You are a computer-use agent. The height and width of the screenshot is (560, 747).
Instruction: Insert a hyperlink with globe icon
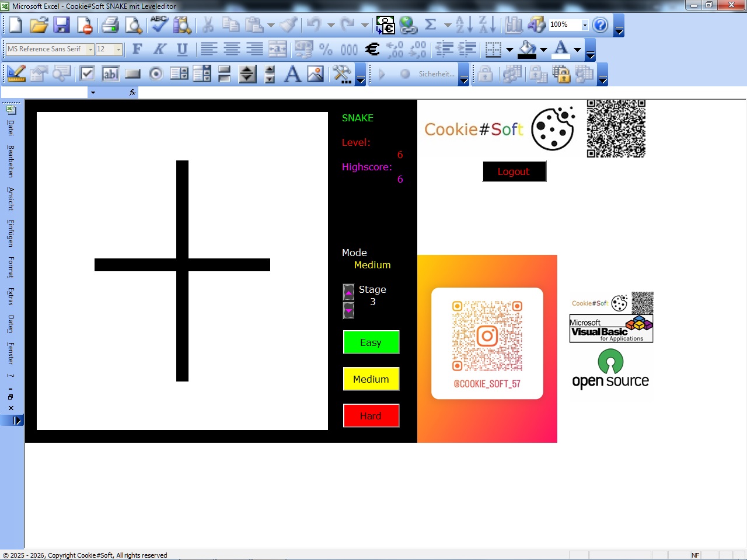tap(408, 25)
